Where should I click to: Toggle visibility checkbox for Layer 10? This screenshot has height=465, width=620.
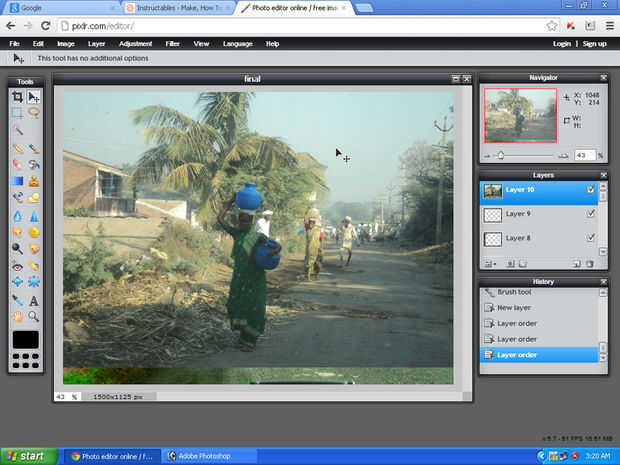tap(591, 189)
